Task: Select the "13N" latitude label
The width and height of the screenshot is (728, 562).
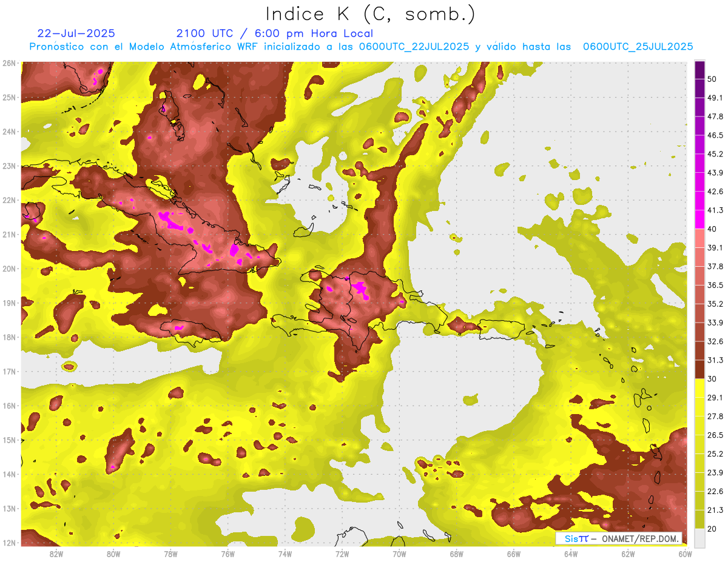Action: [10, 509]
